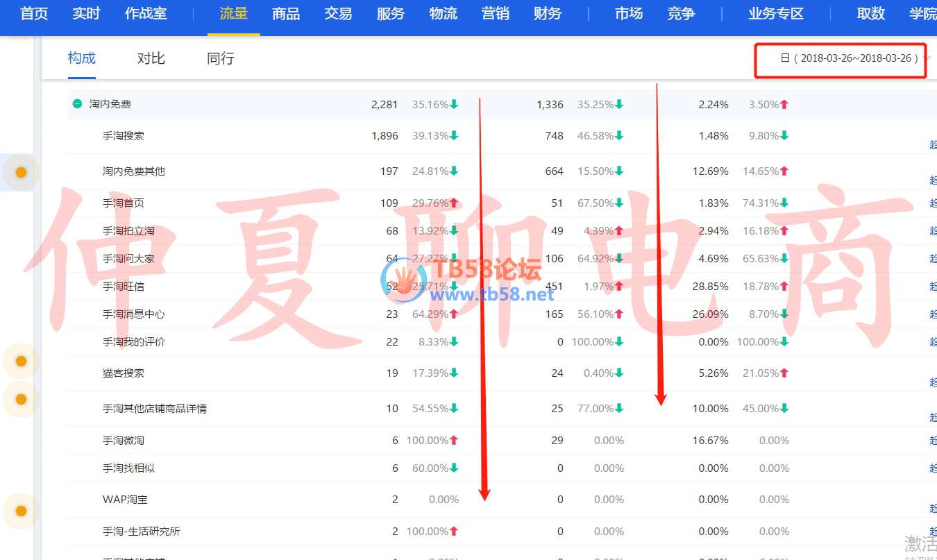This screenshot has height=560, width=937.
Task: Click the green down arrow beside 35.16%
Action: coord(454,105)
